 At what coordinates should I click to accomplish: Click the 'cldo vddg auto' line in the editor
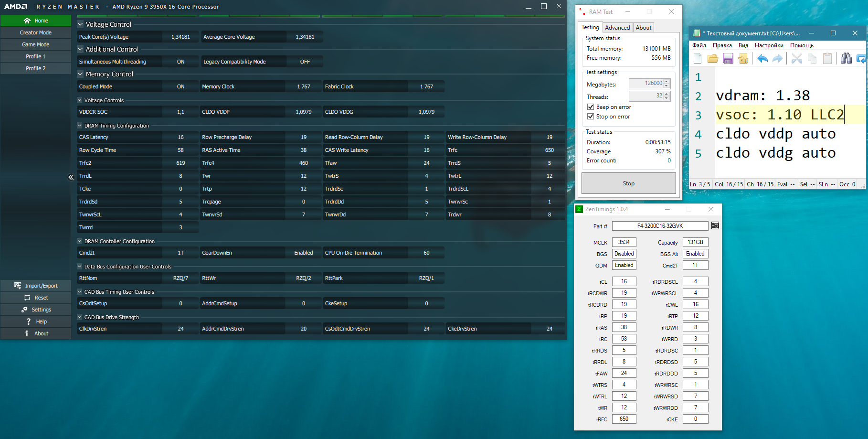click(776, 153)
